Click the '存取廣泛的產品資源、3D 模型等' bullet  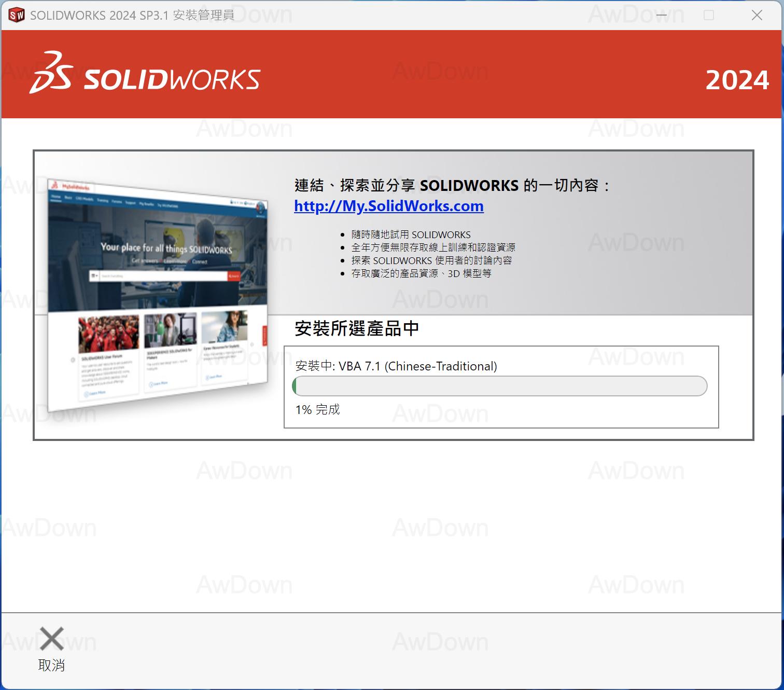click(421, 273)
